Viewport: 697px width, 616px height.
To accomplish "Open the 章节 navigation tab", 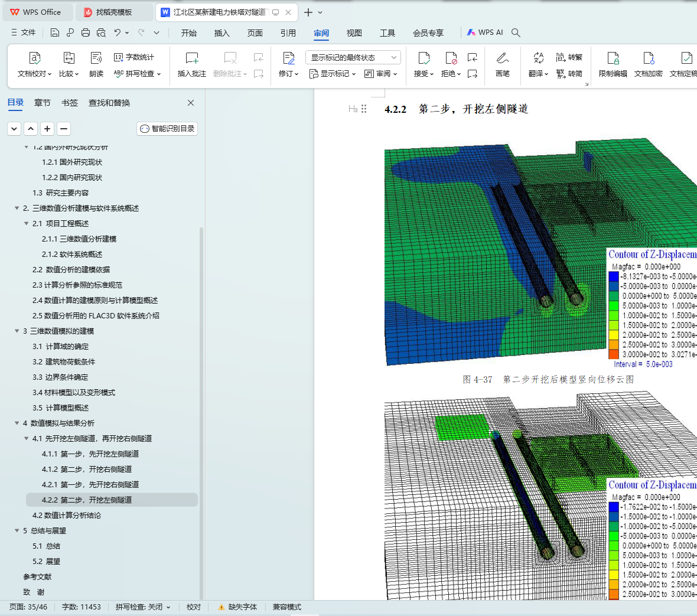I will 42,103.
